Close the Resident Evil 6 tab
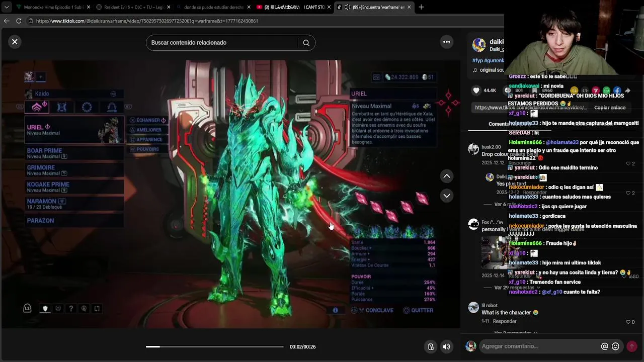This screenshot has width=644, height=362. click(x=169, y=7)
